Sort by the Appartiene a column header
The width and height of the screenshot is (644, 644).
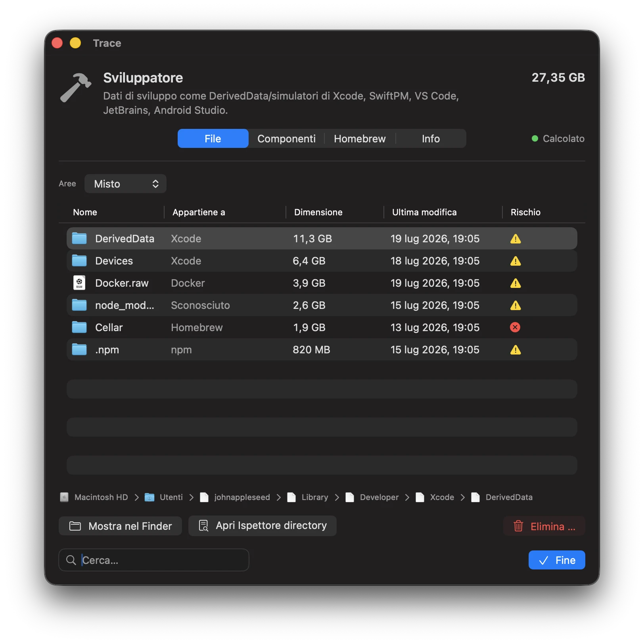coord(199,212)
